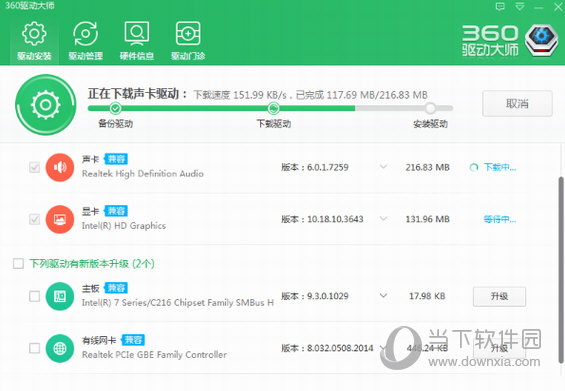The width and height of the screenshot is (565, 391).
Task: Click the Intel(R) 7 Series/C216 Chipset text
Action: pyautogui.click(x=178, y=303)
